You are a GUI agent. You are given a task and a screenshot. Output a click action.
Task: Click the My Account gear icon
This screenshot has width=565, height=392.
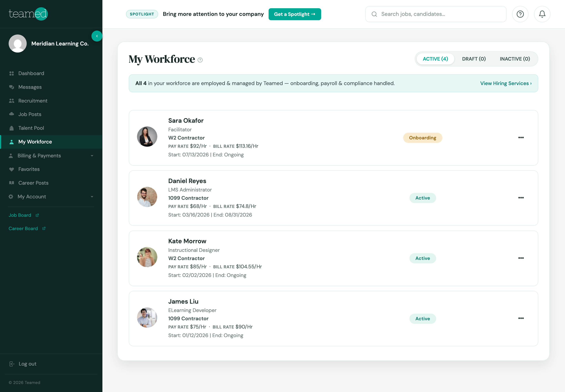[11, 197]
